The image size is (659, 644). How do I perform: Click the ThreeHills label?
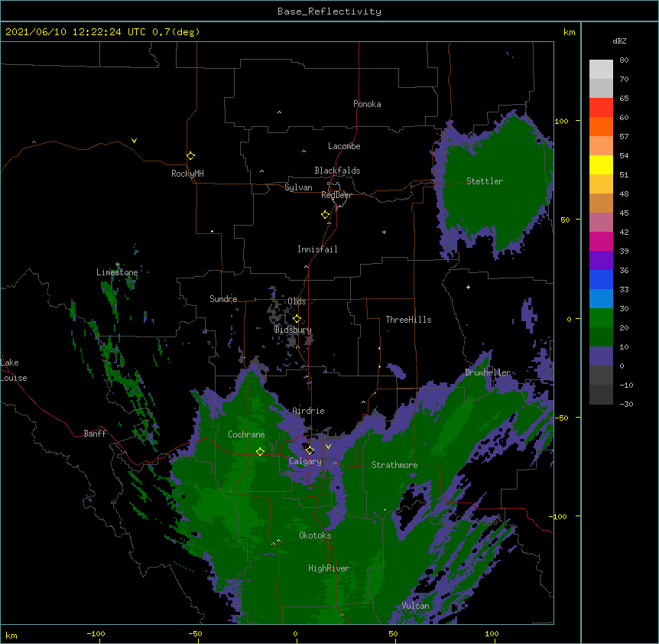[408, 320]
